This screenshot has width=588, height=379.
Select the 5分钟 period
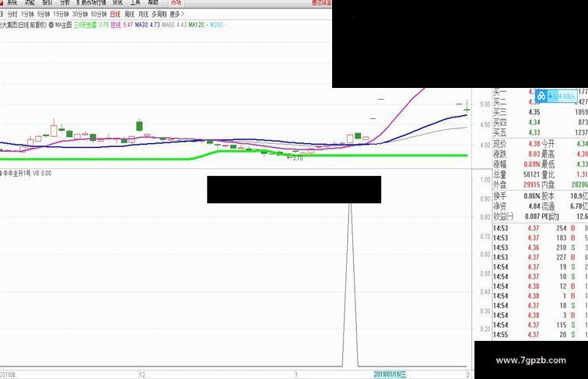pos(44,14)
